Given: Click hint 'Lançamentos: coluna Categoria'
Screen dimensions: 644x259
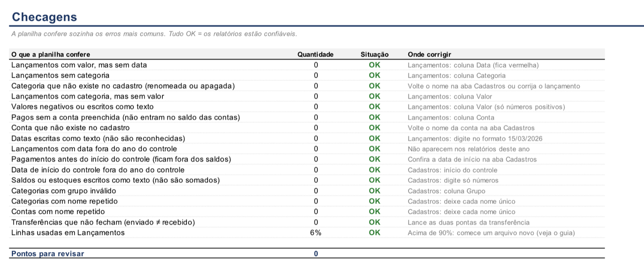Looking at the screenshot, I should coord(456,76).
